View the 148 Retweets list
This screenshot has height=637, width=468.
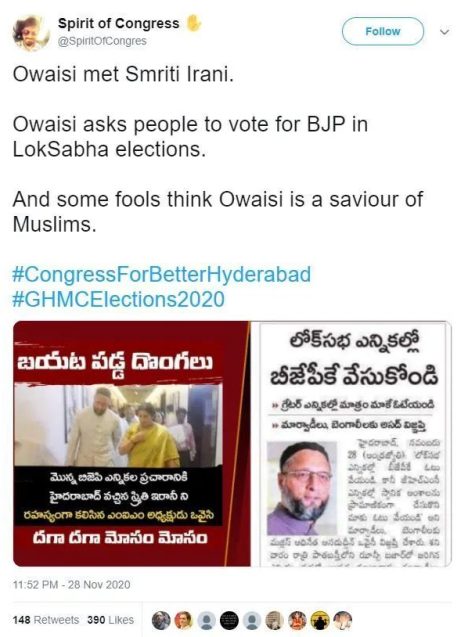[x=46, y=620]
